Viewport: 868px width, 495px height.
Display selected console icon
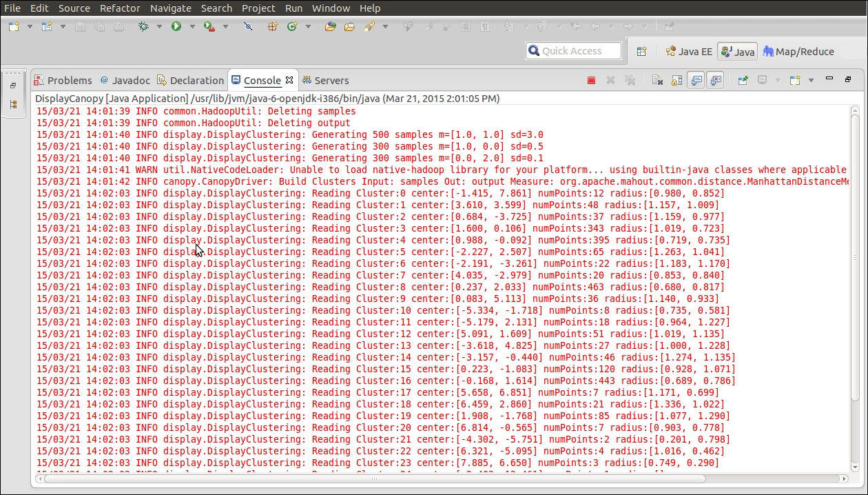coord(761,80)
